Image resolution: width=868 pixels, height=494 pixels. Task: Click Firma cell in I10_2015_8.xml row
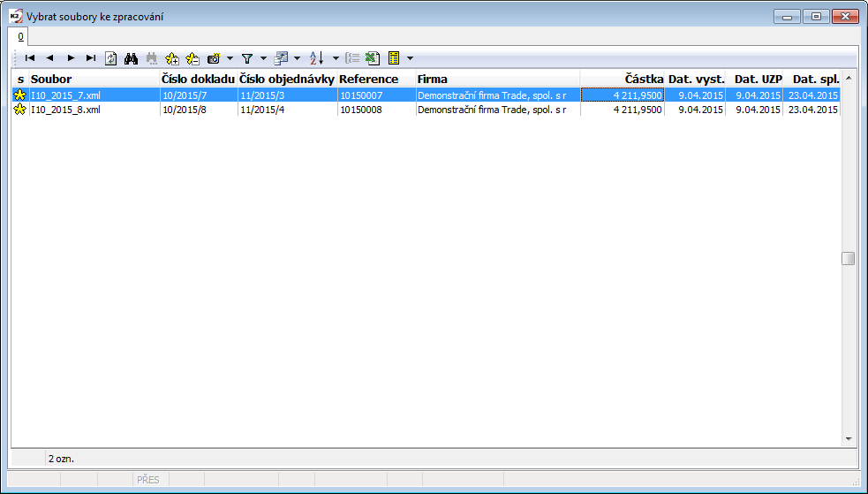[x=498, y=110]
